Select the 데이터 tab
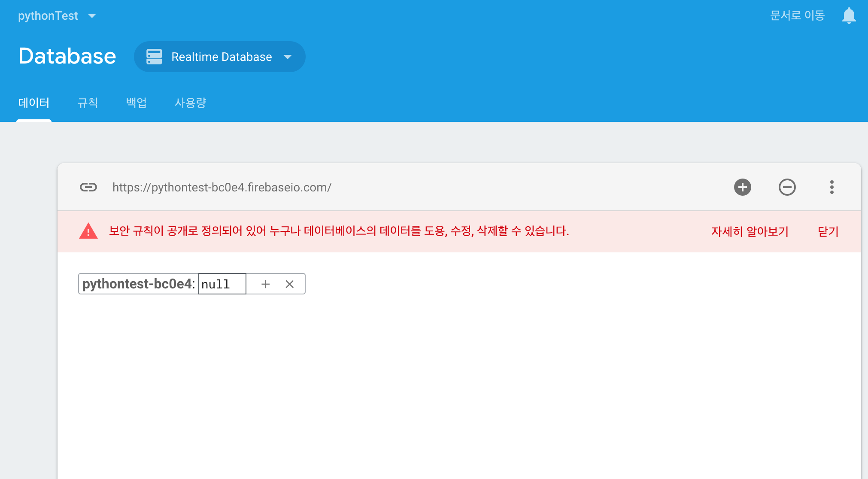 click(x=34, y=103)
